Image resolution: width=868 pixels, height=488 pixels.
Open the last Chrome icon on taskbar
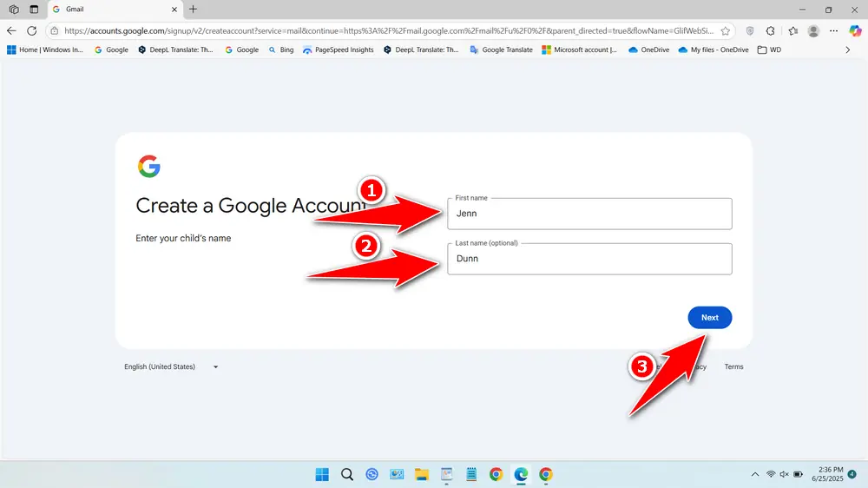[x=546, y=475]
